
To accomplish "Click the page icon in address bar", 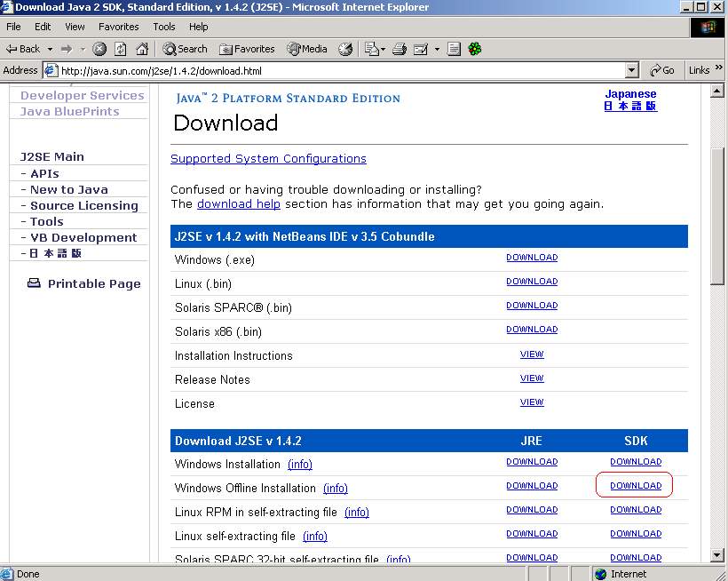I will [51, 70].
